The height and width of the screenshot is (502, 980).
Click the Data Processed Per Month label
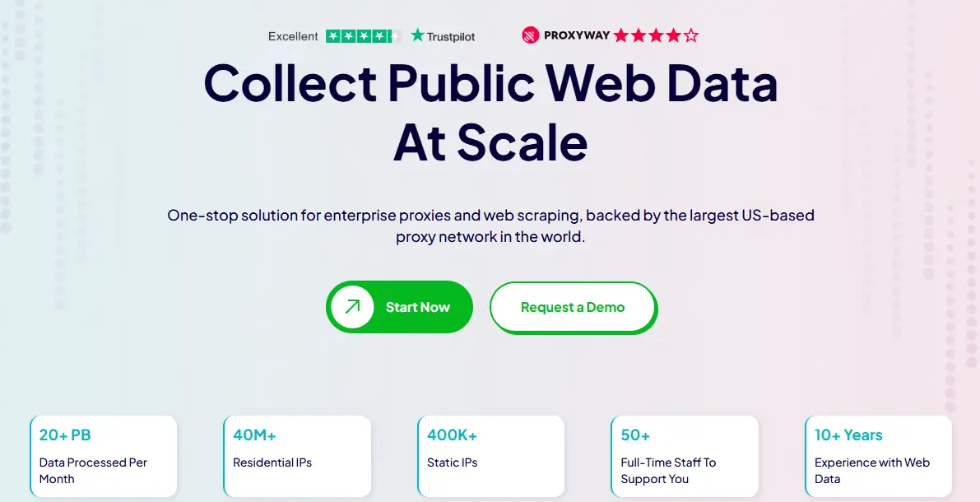(x=93, y=470)
